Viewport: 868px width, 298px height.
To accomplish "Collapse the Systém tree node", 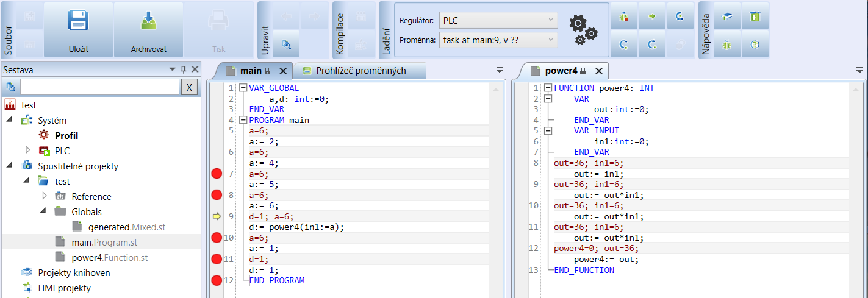I will tap(10, 121).
